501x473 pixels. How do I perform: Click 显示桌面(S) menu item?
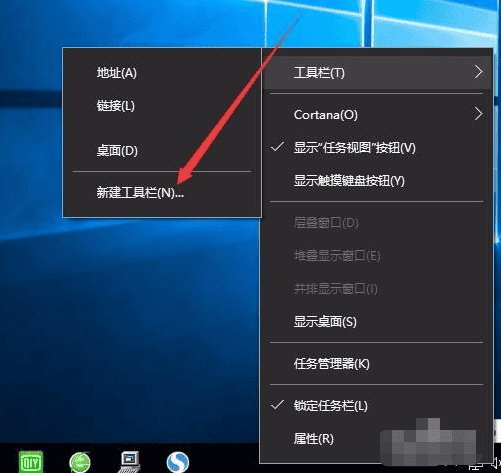click(x=377, y=322)
